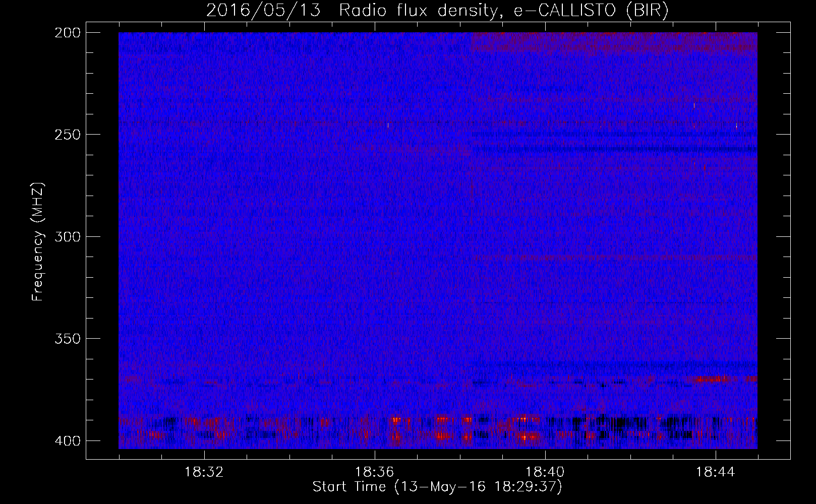The height and width of the screenshot is (504, 816).
Task: Click the plot title 2016/05/13 Radio flux density
Action: pyautogui.click(x=437, y=10)
